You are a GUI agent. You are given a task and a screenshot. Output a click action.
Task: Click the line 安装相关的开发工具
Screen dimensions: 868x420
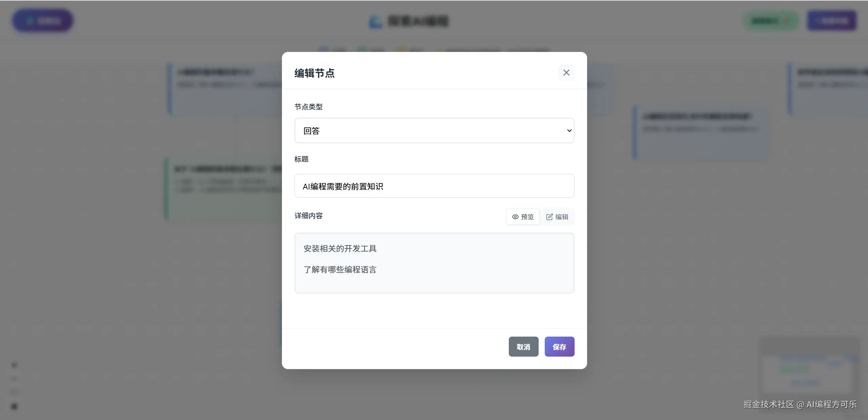coord(340,249)
